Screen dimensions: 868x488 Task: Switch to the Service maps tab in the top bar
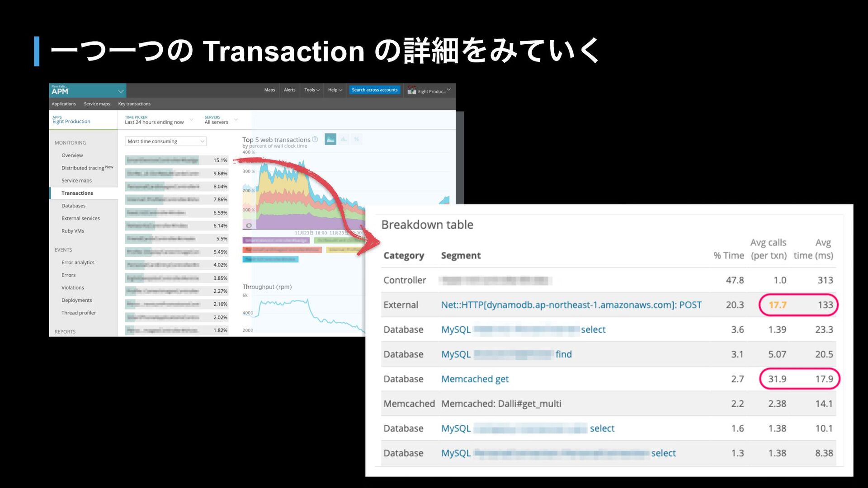coord(97,104)
